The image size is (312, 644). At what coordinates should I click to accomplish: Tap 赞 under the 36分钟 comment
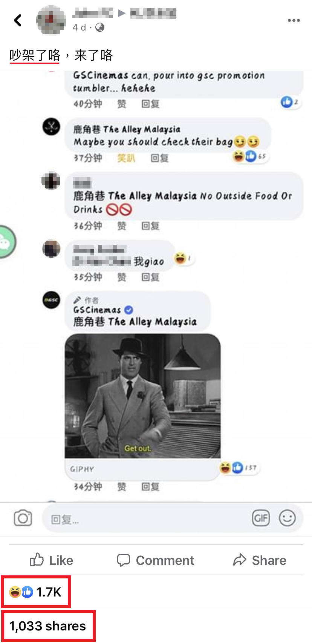point(122,226)
